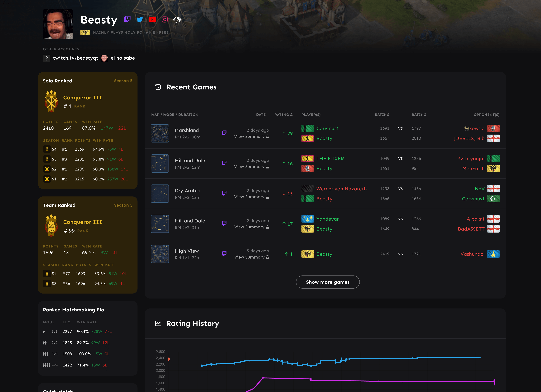The height and width of the screenshot is (392, 541).
Task: Open the twitch.tv/beastyqt alternate account
Action: (75, 58)
